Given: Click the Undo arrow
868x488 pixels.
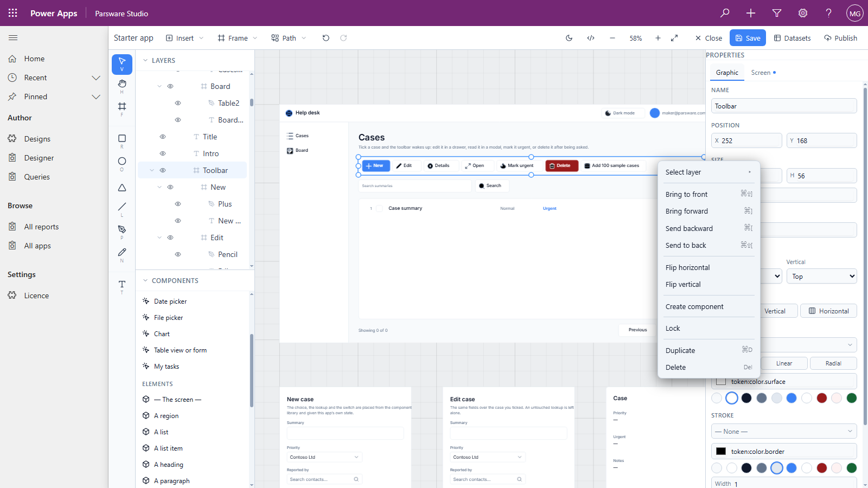Looking at the screenshot, I should [x=325, y=38].
